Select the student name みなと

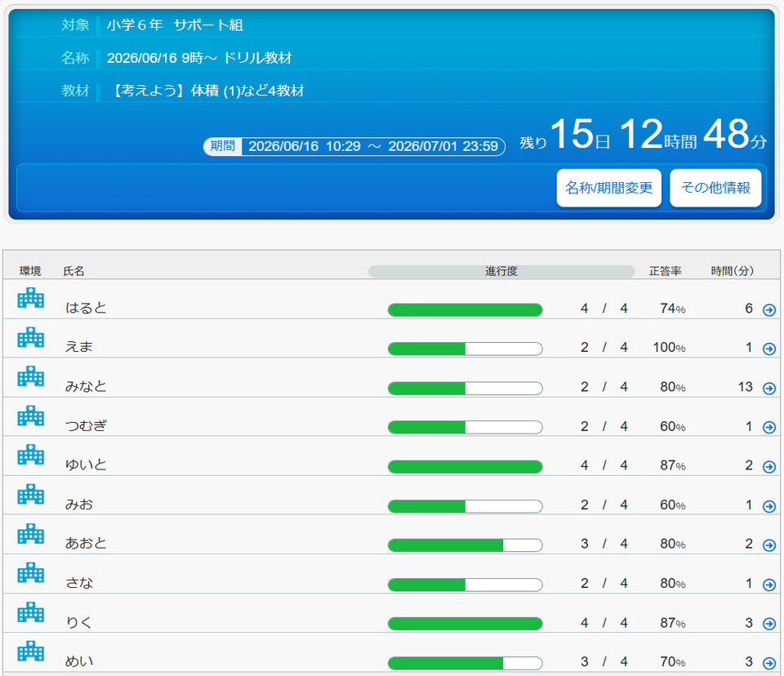[86, 386]
